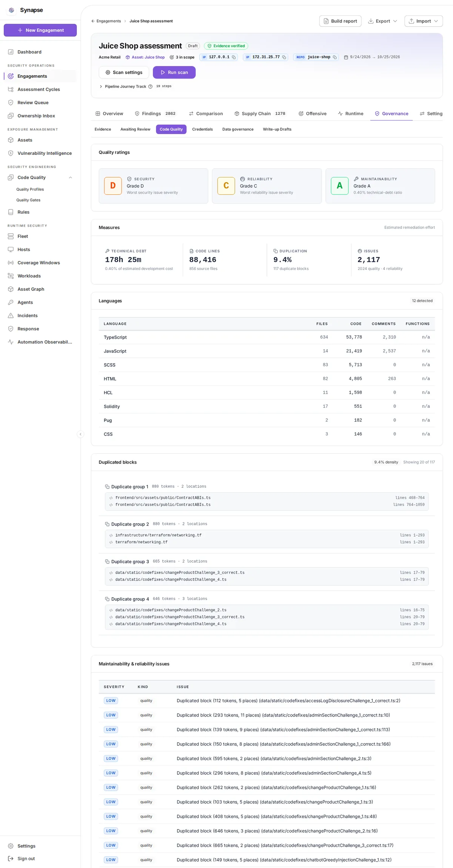Click the Rules book icon
The width and height of the screenshot is (453, 868).
(x=11, y=212)
